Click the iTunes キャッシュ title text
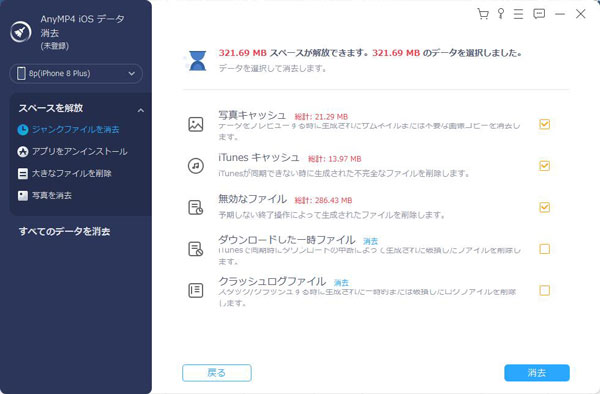This screenshot has height=394, width=600. (259, 157)
